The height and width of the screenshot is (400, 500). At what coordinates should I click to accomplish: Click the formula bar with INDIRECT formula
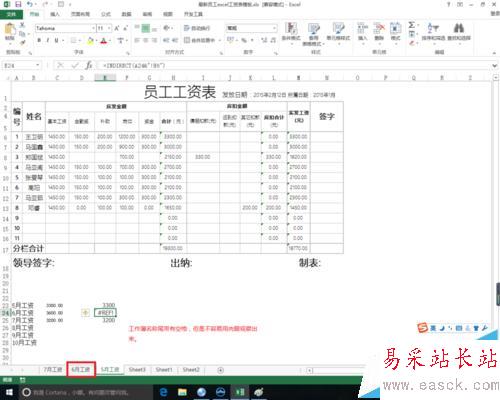tap(293, 66)
